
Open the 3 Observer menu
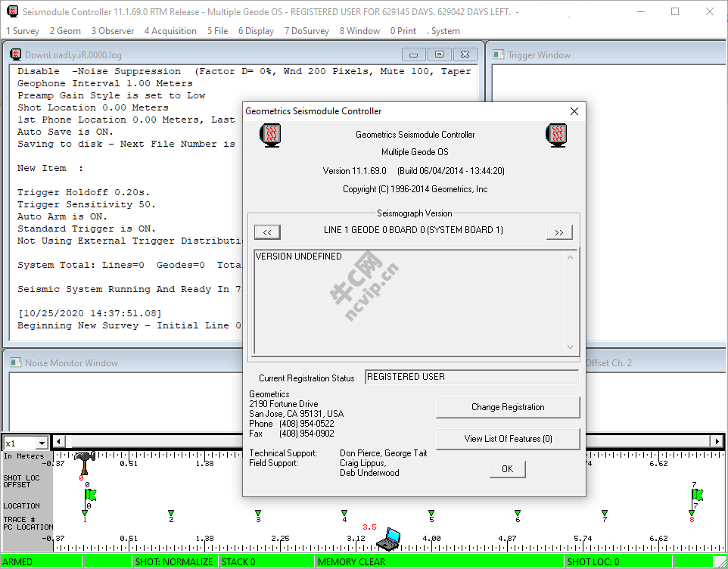(x=112, y=31)
